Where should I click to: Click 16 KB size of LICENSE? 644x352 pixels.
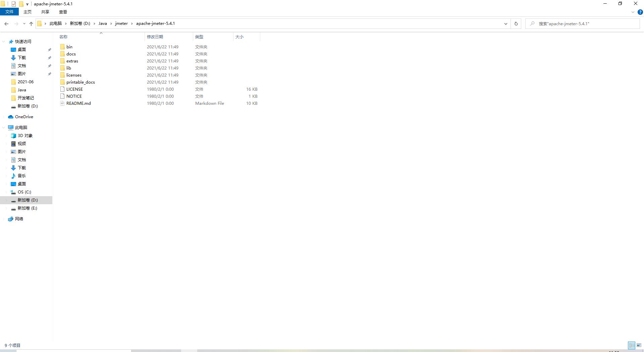pos(252,89)
